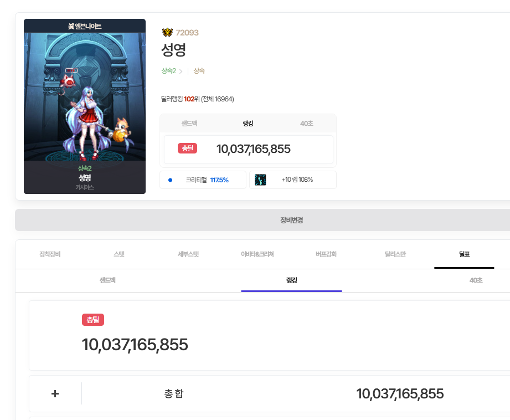Click the fame crown icon beside 72093
Image resolution: width=510 pixels, height=420 pixels.
(x=167, y=32)
